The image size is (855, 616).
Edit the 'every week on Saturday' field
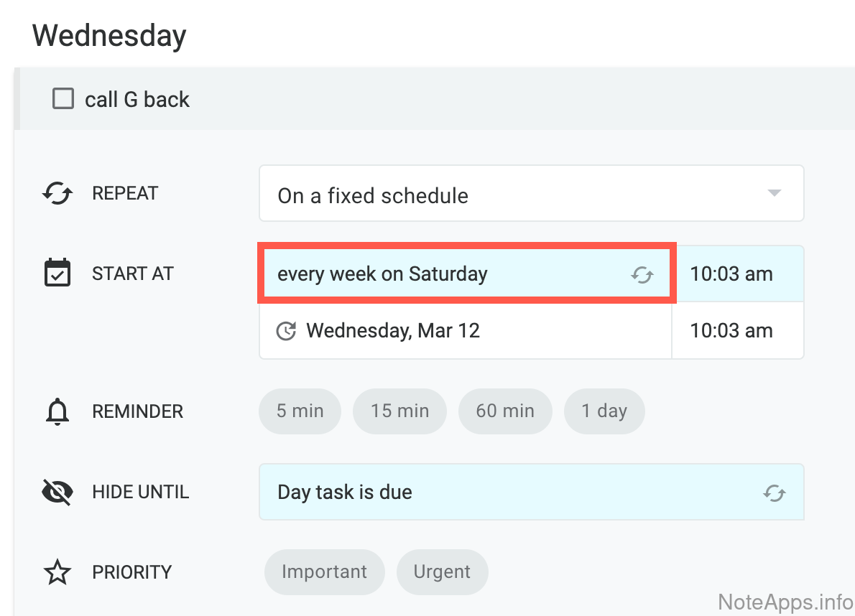click(x=431, y=274)
